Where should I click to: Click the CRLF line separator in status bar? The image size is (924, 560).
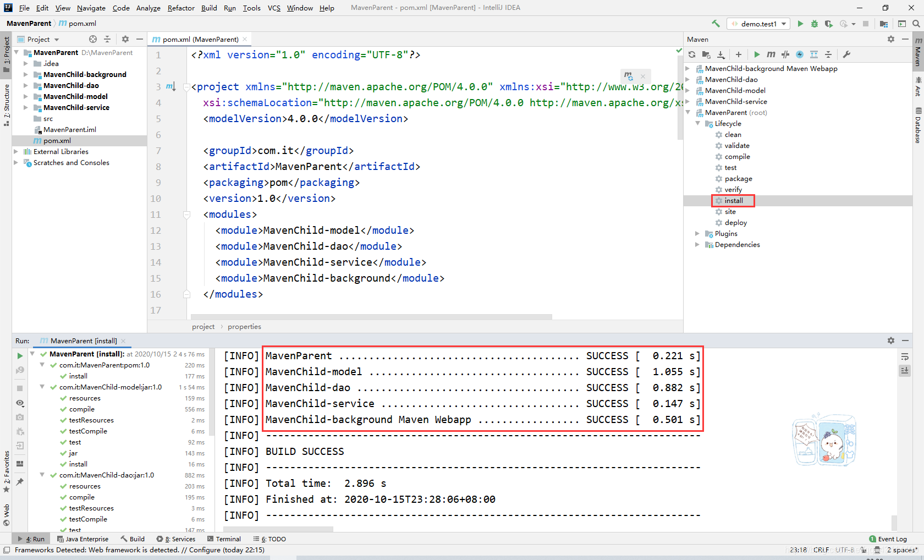pos(821,550)
